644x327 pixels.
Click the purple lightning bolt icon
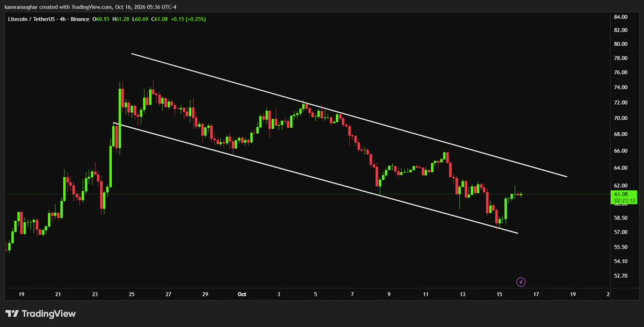(520, 282)
